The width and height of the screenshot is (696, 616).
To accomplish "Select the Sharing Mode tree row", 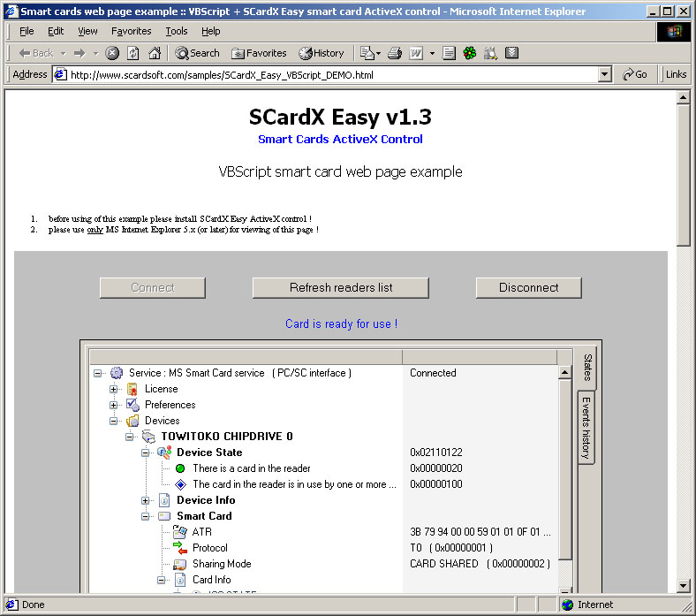I will click(324, 564).
